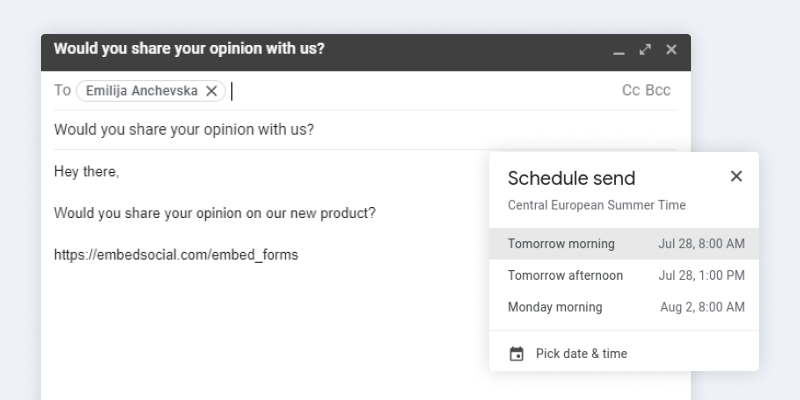The image size is (800, 400).
Task: Open Pick date & time
Action: [x=581, y=353]
